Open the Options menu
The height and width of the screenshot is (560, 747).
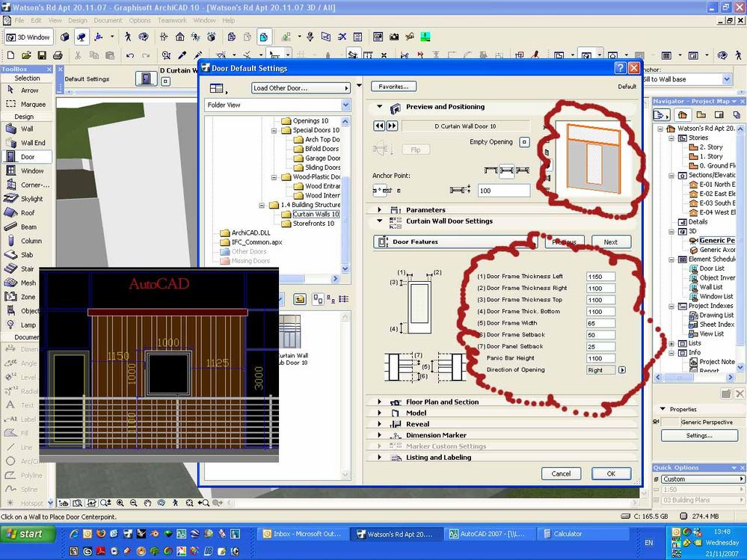coord(140,20)
